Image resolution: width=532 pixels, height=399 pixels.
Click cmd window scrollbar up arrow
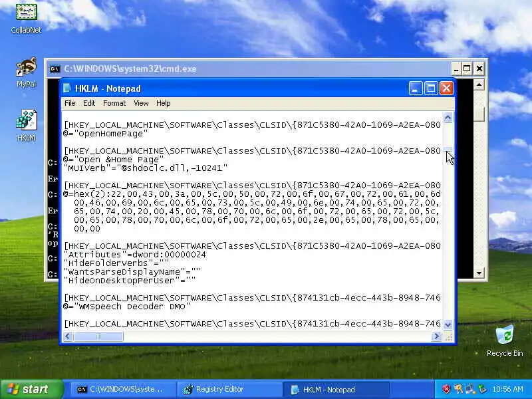click(x=479, y=84)
